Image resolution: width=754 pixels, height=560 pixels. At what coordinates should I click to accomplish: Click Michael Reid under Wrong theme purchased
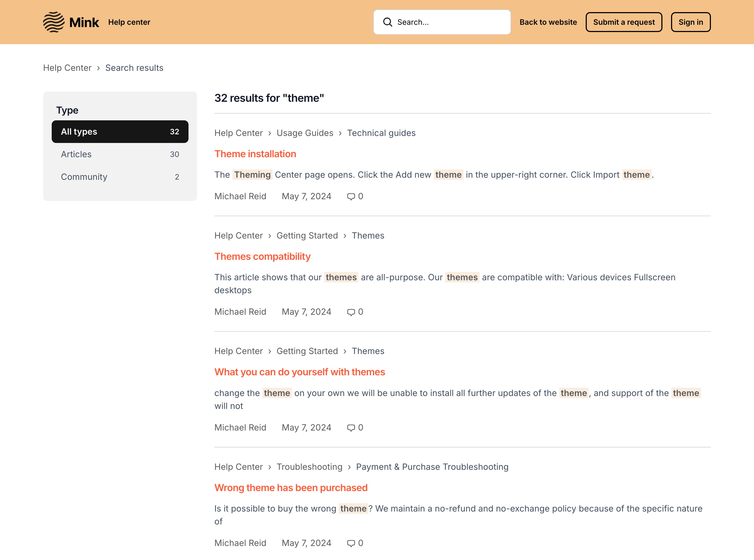tap(240, 543)
